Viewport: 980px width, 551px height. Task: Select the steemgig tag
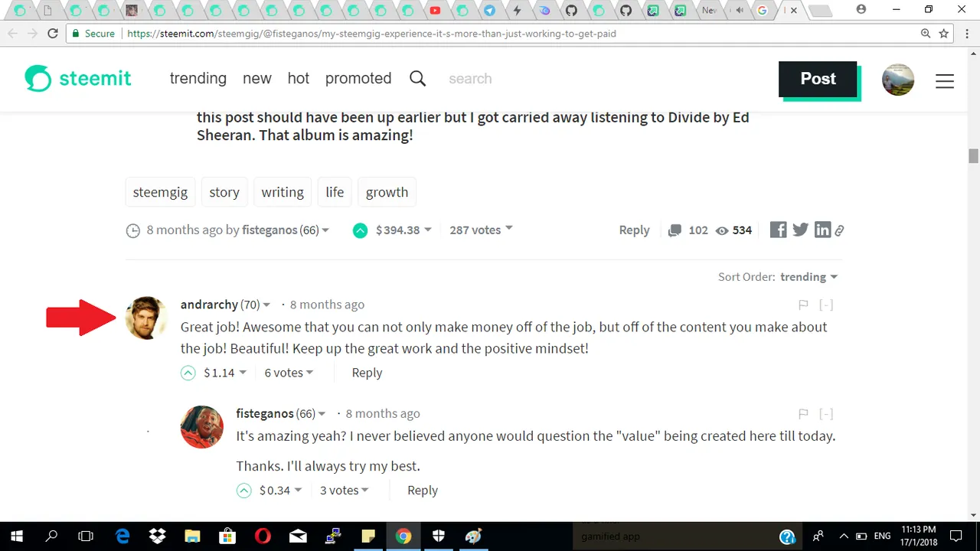tap(160, 192)
